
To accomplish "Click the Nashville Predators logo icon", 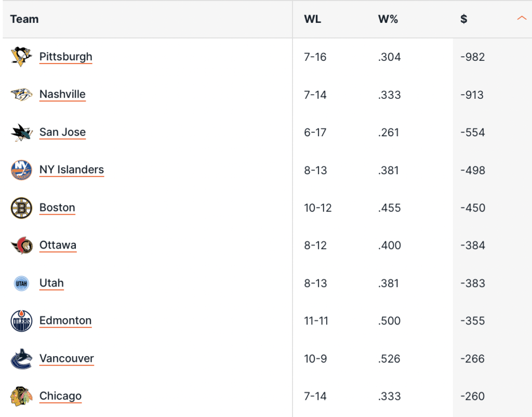I will tap(21, 95).
